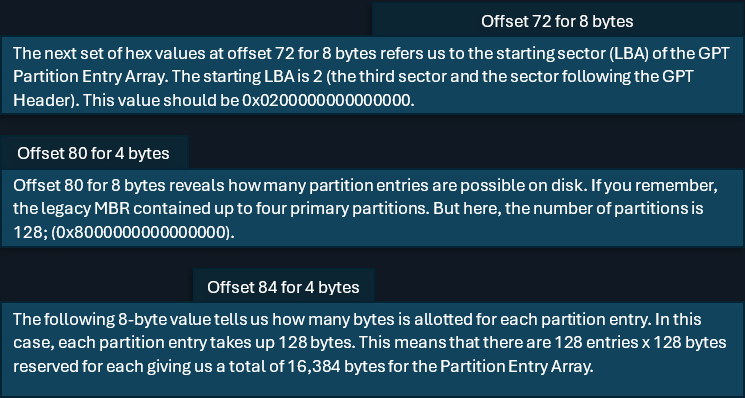Click the hex value (0x8000000000000000)

pyautogui.click(x=143, y=232)
